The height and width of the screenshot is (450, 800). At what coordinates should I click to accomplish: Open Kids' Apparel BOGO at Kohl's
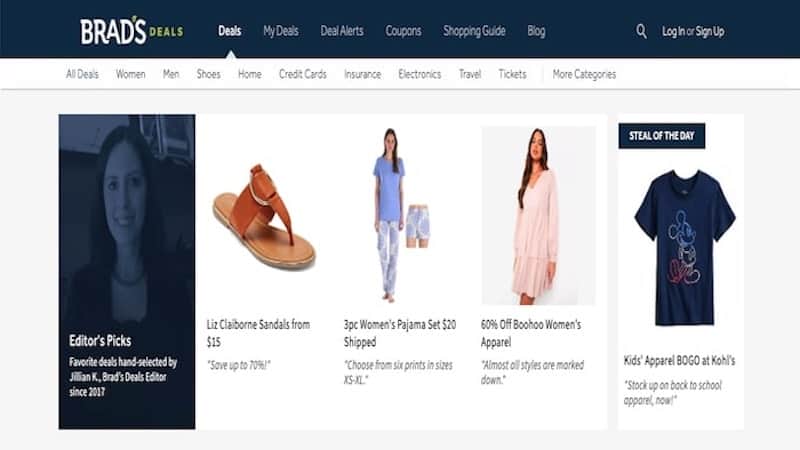click(679, 361)
